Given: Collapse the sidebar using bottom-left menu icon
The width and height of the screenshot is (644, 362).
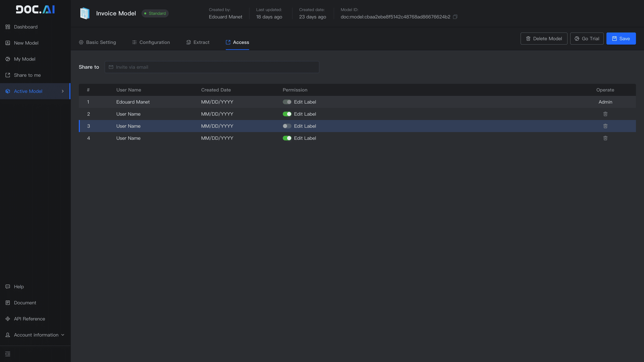Looking at the screenshot, I should pyautogui.click(x=8, y=354).
